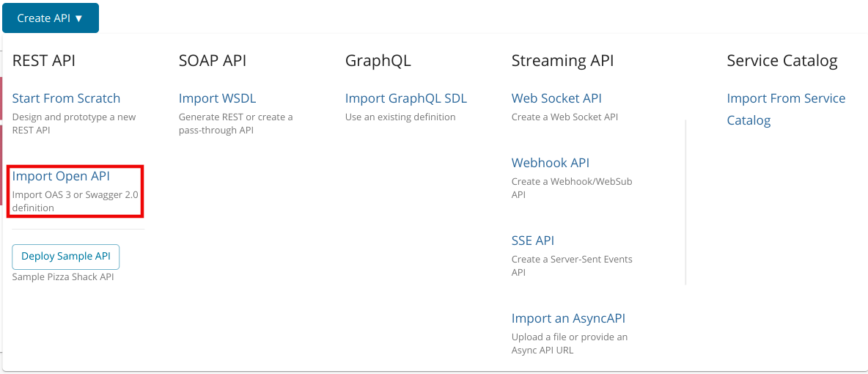The height and width of the screenshot is (374, 868).
Task: Select the SSE API option
Action: (532, 241)
